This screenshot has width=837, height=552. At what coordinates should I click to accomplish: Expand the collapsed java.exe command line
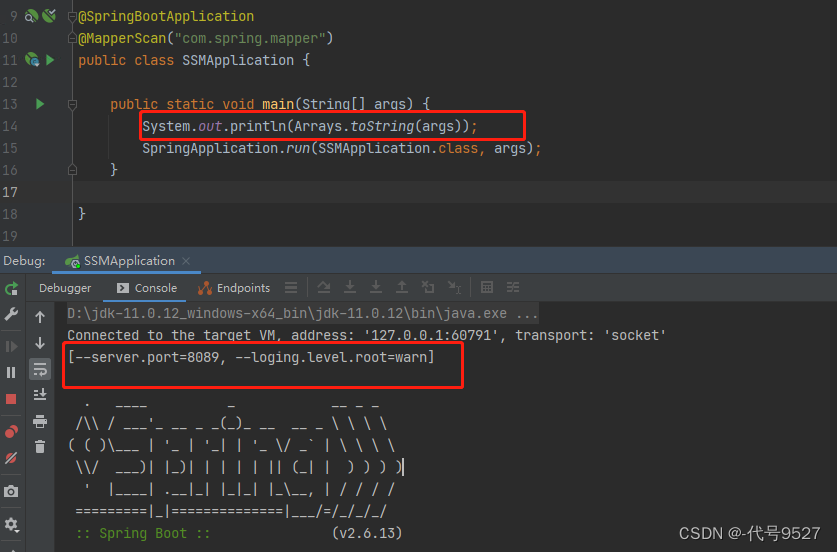pyautogui.click(x=303, y=313)
